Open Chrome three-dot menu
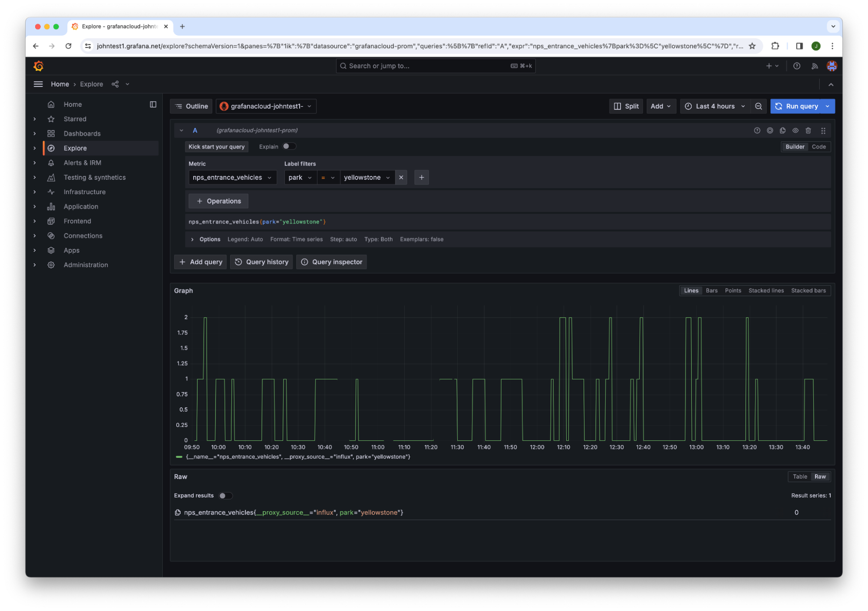Image resolution: width=868 pixels, height=611 pixels. 832,46
